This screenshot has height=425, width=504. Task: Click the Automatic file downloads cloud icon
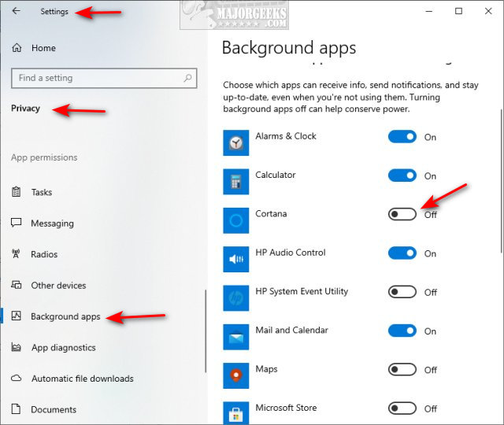(16, 378)
